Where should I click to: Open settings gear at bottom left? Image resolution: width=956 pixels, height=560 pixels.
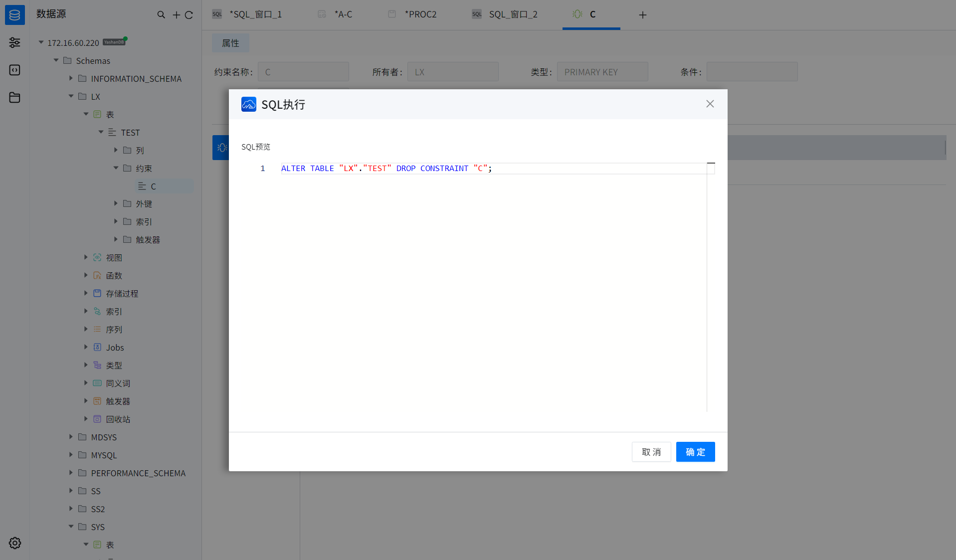[x=14, y=543]
